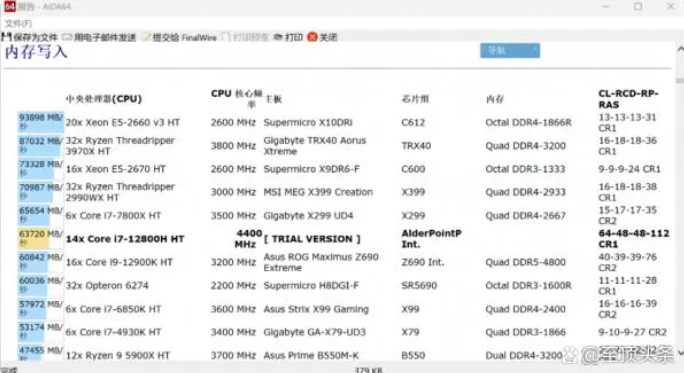The width and height of the screenshot is (684, 373).
Task: Click the CPU column header
Action: (104, 99)
